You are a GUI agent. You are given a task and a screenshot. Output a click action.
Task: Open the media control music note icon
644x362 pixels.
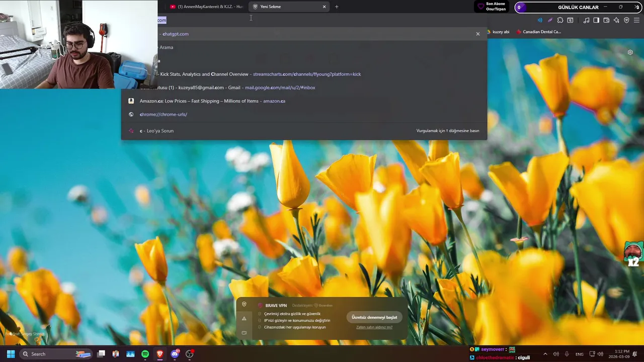point(586,20)
